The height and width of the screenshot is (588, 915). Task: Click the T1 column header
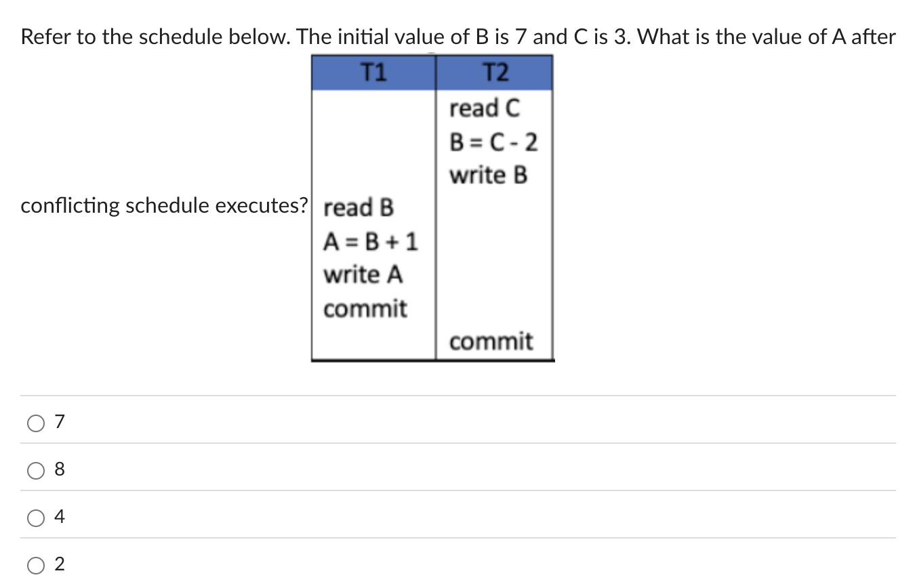(374, 72)
